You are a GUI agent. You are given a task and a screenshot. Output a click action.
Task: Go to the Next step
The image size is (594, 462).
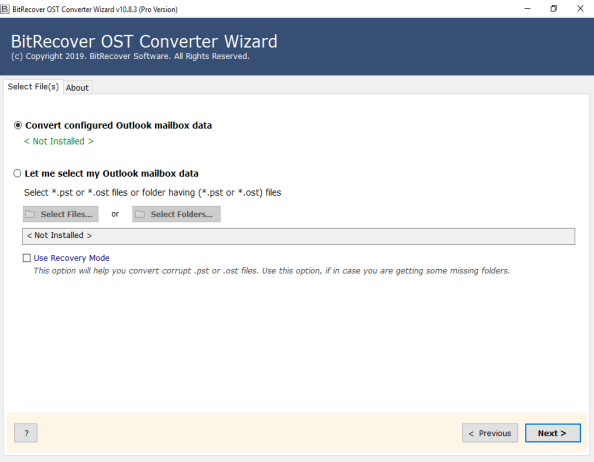pyautogui.click(x=552, y=433)
